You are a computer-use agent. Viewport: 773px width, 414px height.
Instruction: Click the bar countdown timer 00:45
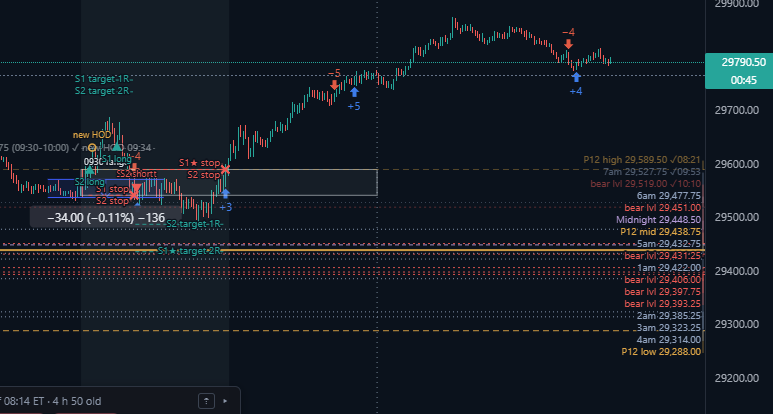click(x=743, y=80)
